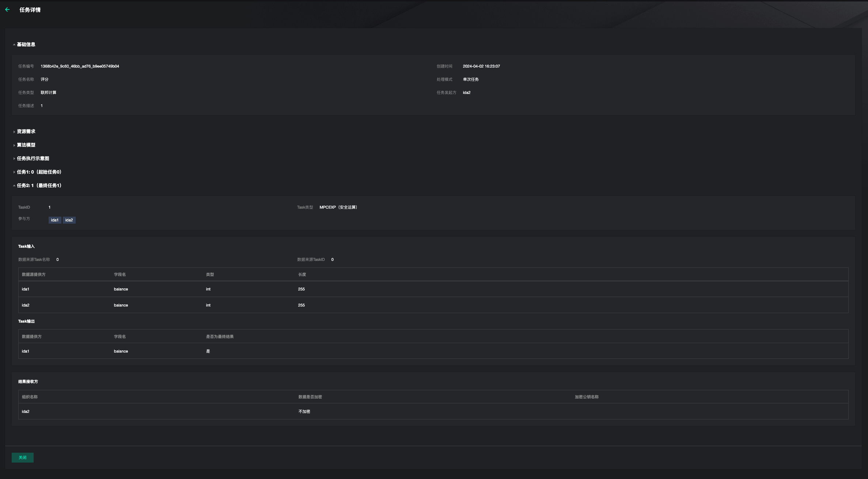Click 数据源提供方 column header in Task输入
868x479 pixels.
34,275
